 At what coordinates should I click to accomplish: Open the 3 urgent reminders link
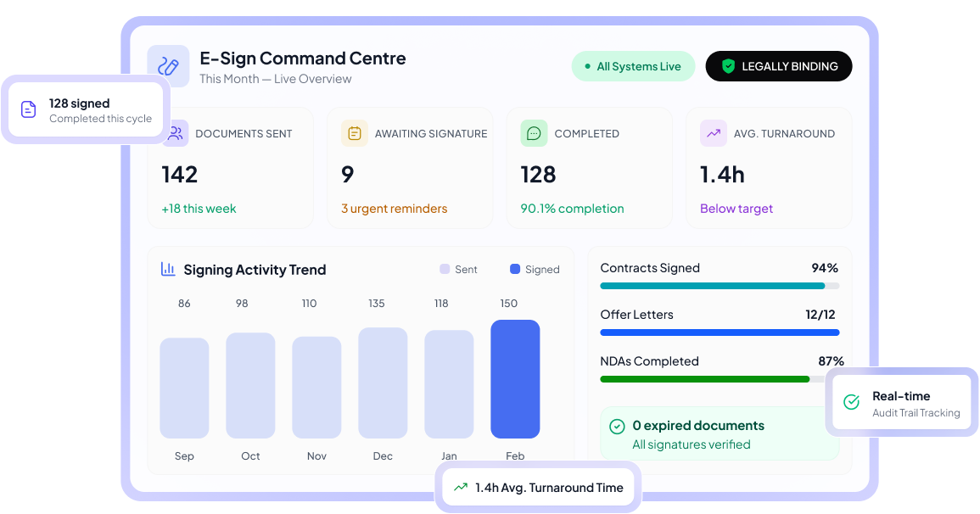(x=394, y=209)
